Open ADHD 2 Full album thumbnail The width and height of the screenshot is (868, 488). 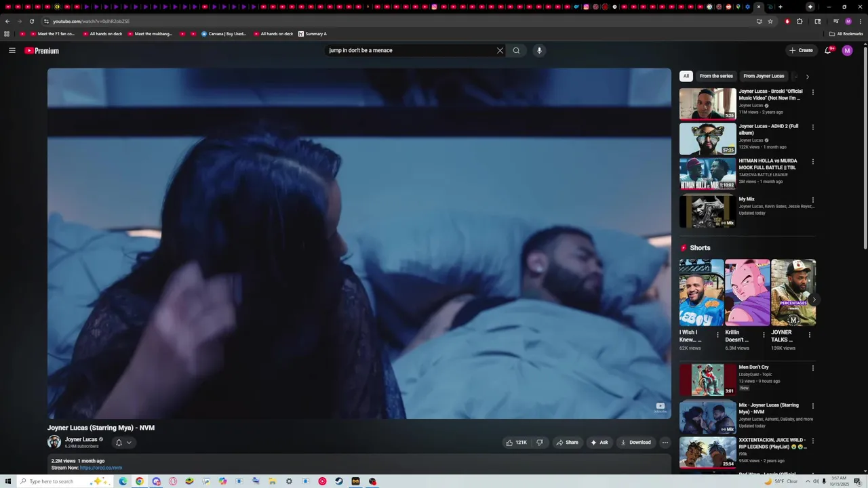[707, 139]
